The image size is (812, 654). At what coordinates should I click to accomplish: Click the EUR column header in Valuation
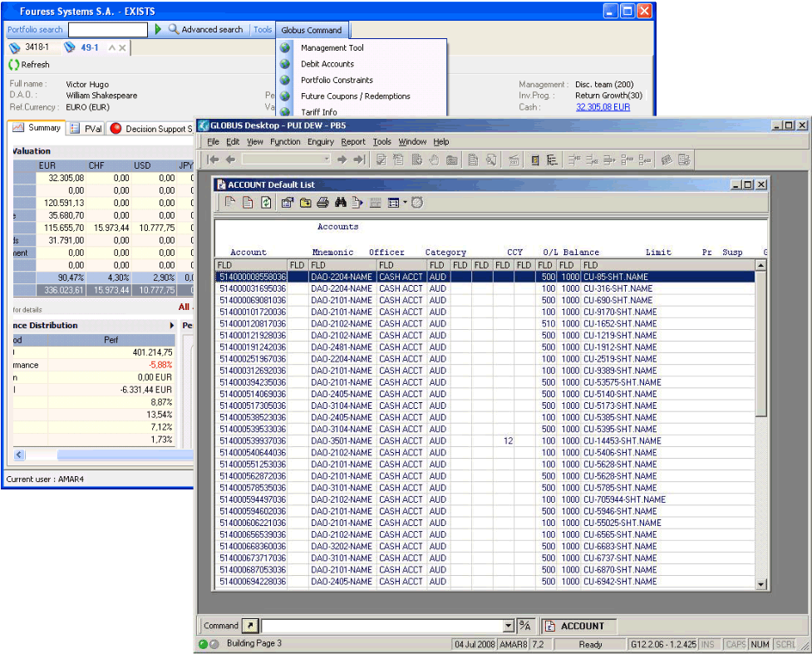point(47,165)
